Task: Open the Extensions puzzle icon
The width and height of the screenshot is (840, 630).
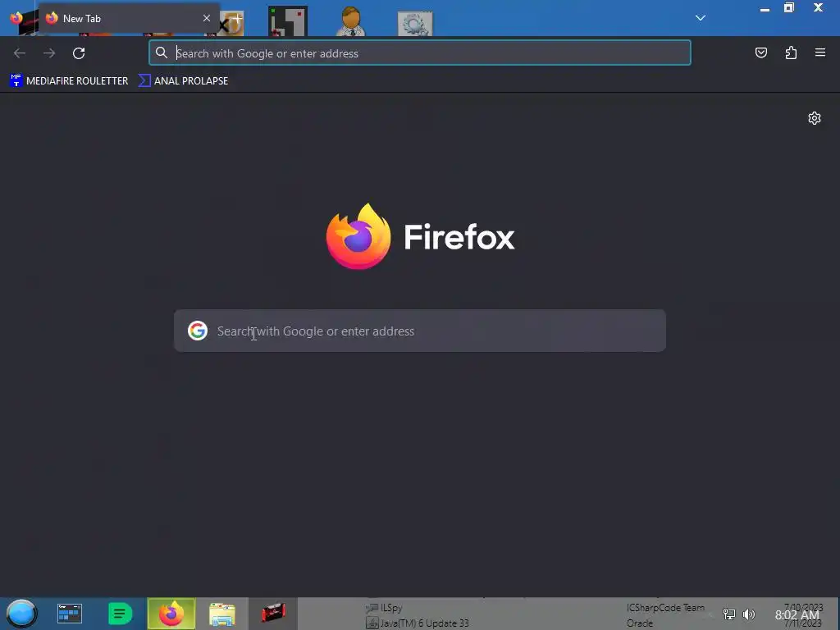Action: coord(791,52)
